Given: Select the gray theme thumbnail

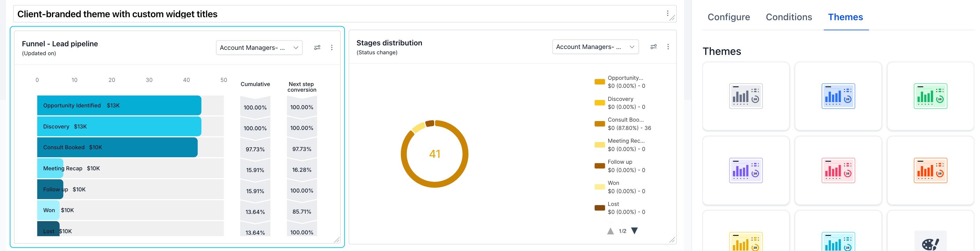Looking at the screenshot, I should coord(746,96).
